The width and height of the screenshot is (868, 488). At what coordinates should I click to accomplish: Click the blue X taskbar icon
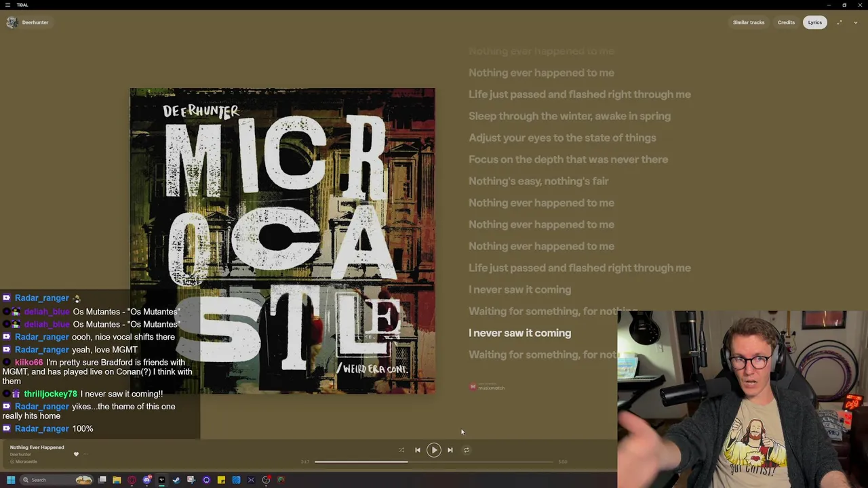pyautogui.click(x=251, y=480)
